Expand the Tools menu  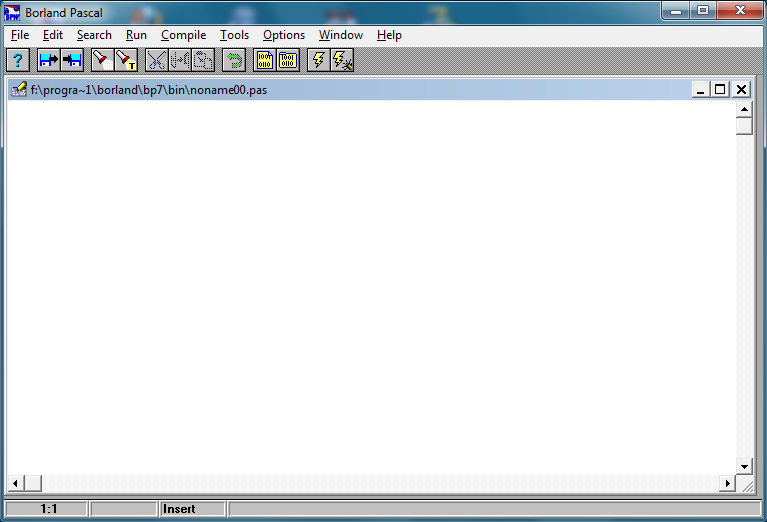[234, 35]
